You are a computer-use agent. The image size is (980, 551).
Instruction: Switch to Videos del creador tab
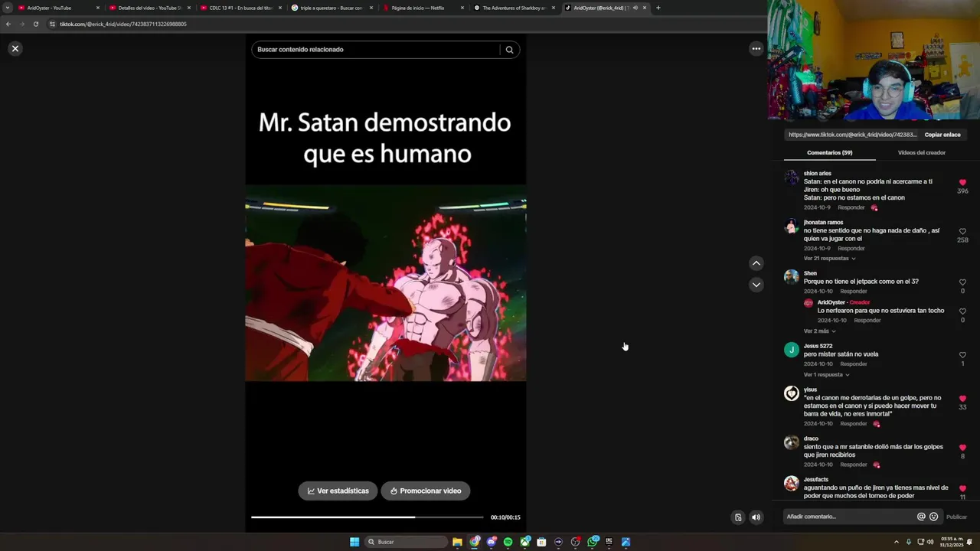[x=922, y=152]
